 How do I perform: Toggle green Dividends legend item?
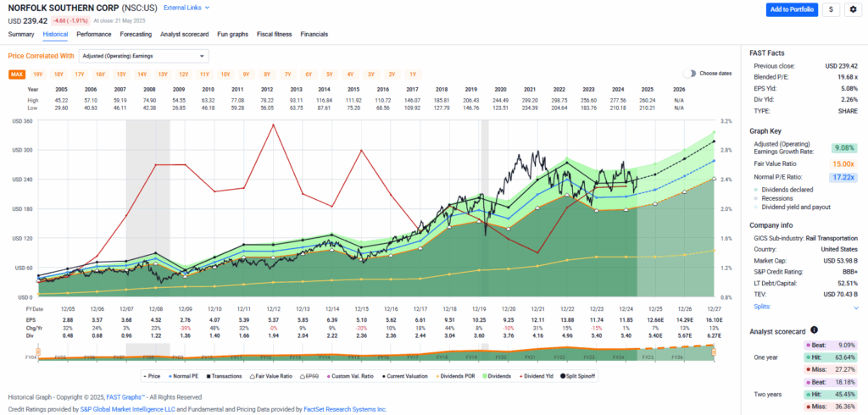pos(495,376)
